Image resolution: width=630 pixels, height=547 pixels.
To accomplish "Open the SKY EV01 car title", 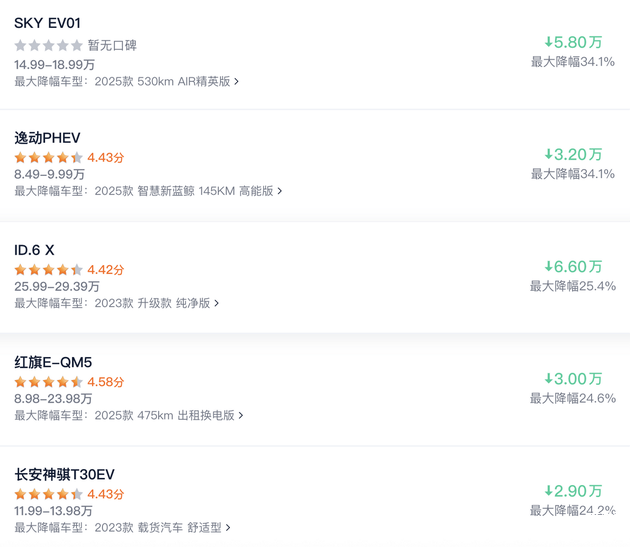I will pos(47,23).
